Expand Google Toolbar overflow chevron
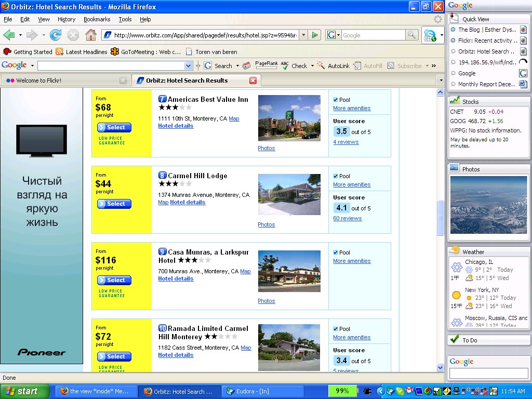Screen dimensions: 532x399 pyautogui.click(x=434, y=66)
